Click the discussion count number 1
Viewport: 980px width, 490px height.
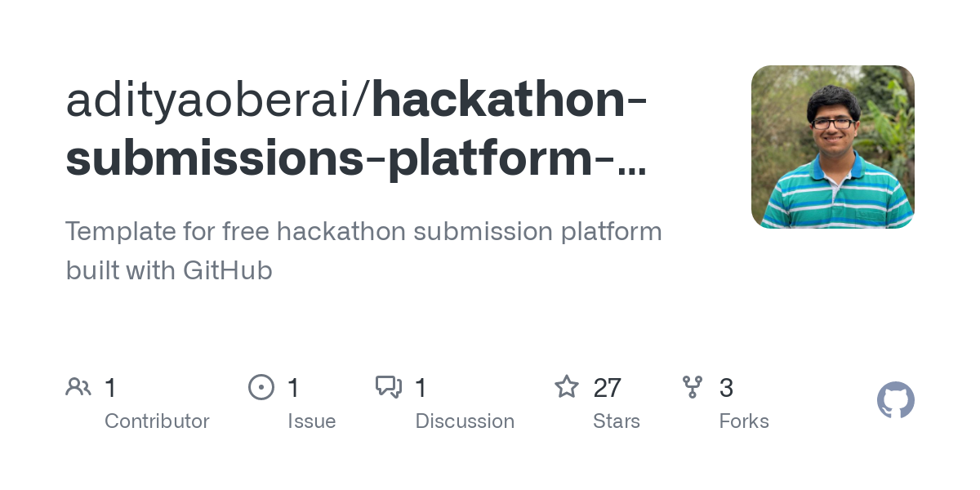(x=421, y=388)
